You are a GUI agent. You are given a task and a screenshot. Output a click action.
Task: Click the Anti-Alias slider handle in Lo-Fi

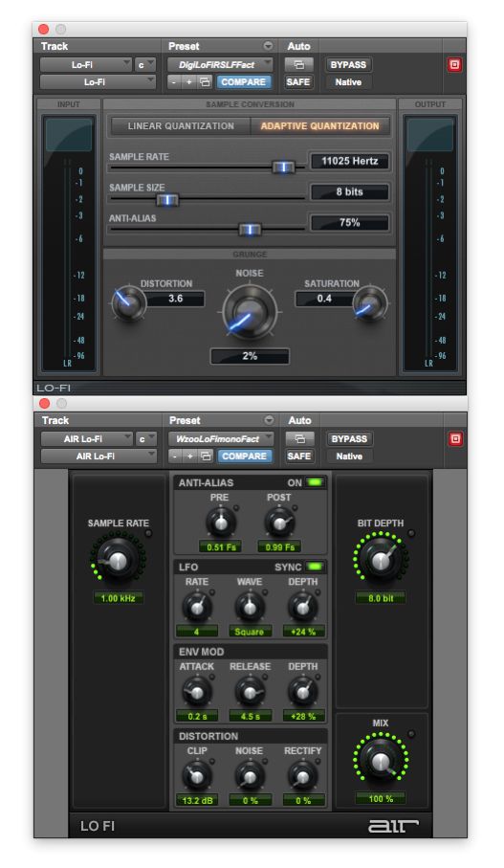(250, 229)
